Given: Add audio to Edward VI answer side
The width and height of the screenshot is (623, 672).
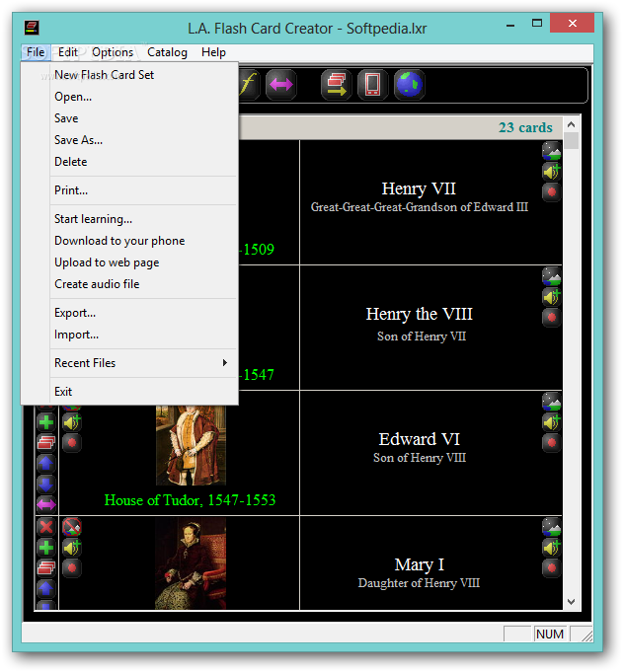Looking at the screenshot, I should [x=551, y=422].
